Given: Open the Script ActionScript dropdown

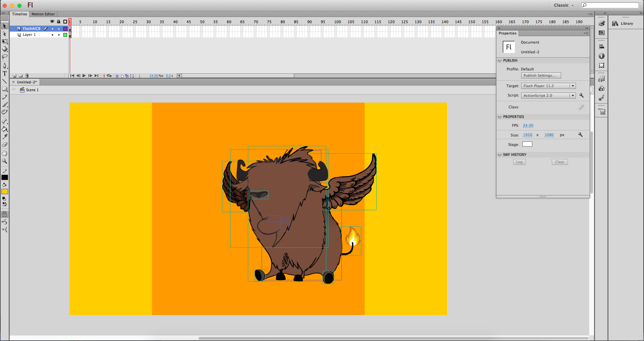Looking at the screenshot, I should (548, 96).
